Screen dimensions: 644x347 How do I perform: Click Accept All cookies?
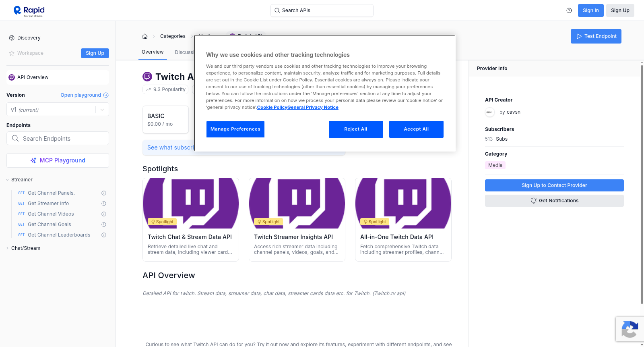pyautogui.click(x=416, y=129)
